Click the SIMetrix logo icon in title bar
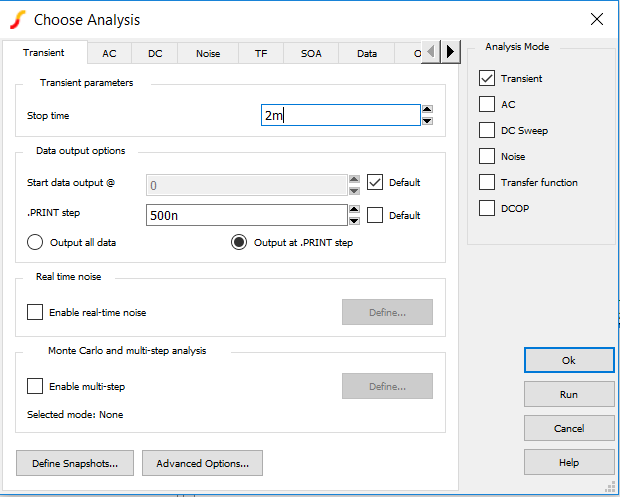This screenshot has width=620, height=497. [x=18, y=19]
